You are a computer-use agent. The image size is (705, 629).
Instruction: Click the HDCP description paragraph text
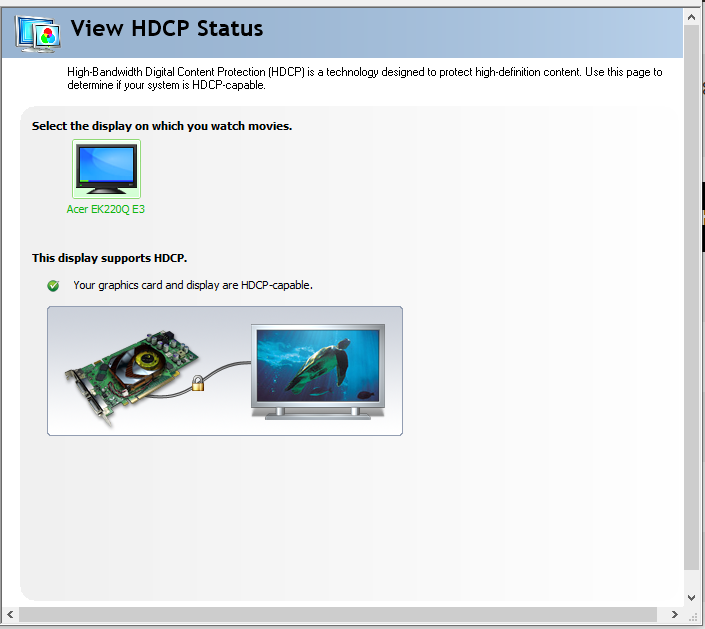pos(365,78)
